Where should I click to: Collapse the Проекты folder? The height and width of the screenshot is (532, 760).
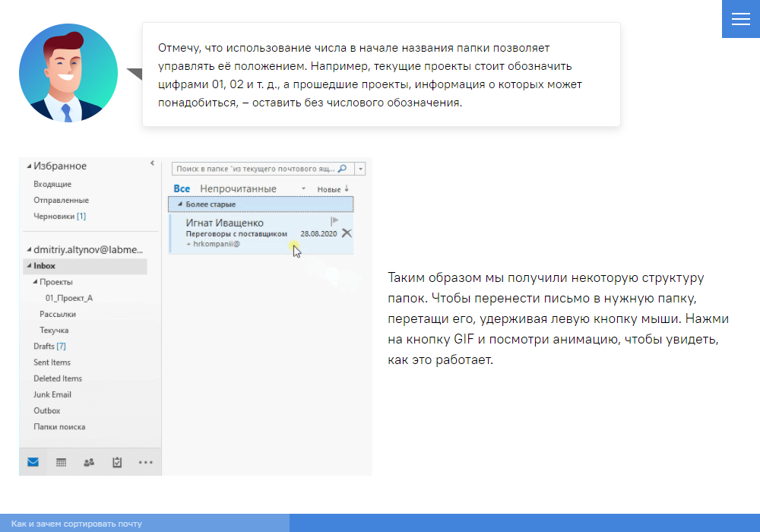(x=35, y=282)
